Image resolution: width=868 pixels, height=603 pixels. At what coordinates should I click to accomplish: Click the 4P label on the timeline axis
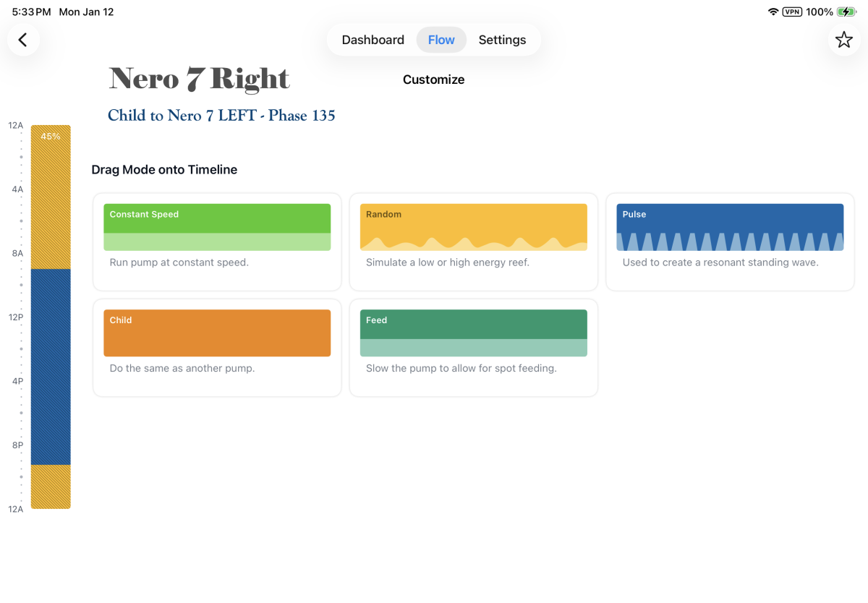coord(17,381)
